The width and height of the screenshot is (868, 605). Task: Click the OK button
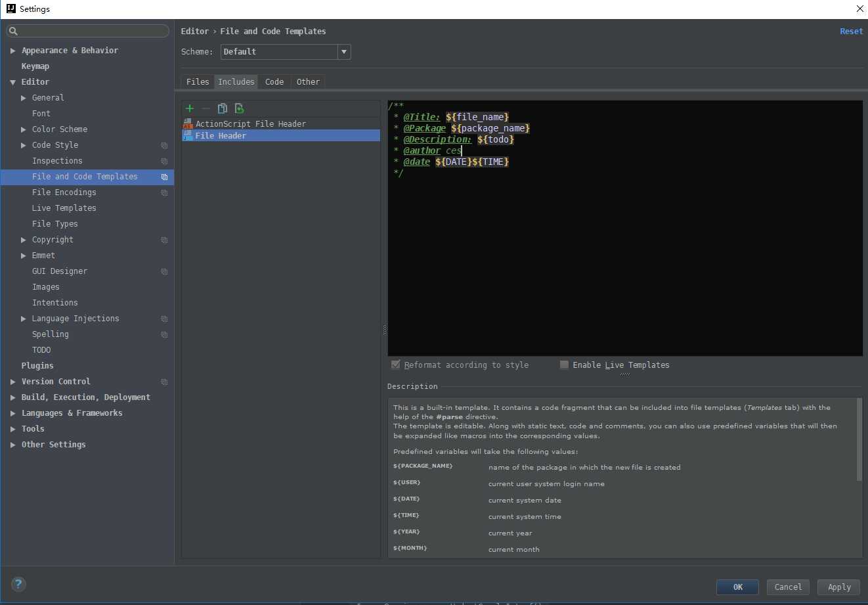coord(737,587)
